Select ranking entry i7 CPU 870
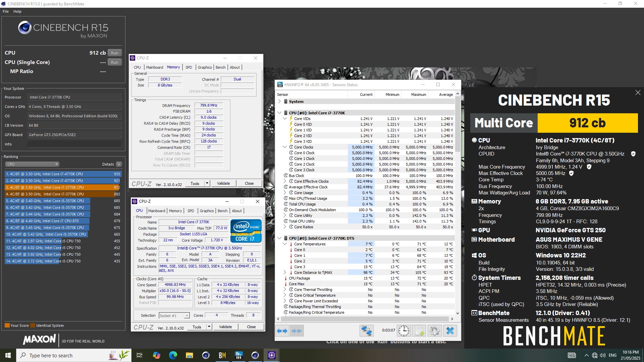The height and width of the screenshot is (362, 644). tap(63, 221)
